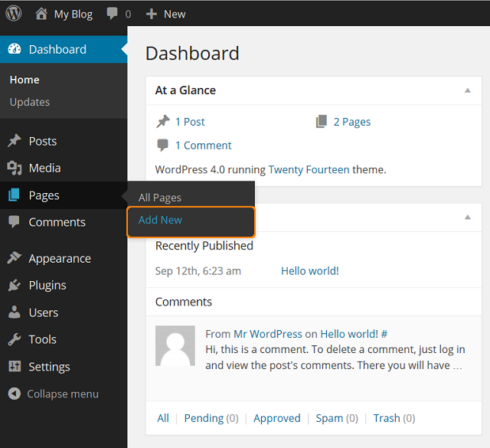Image resolution: width=490 pixels, height=448 pixels.
Task: Click the Users person icon
Action: 14,312
